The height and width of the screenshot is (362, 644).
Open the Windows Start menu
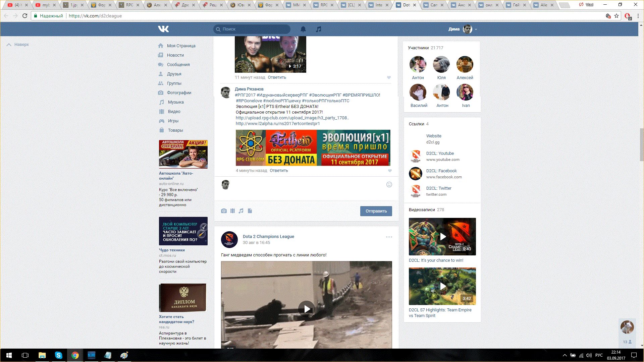click(9, 355)
